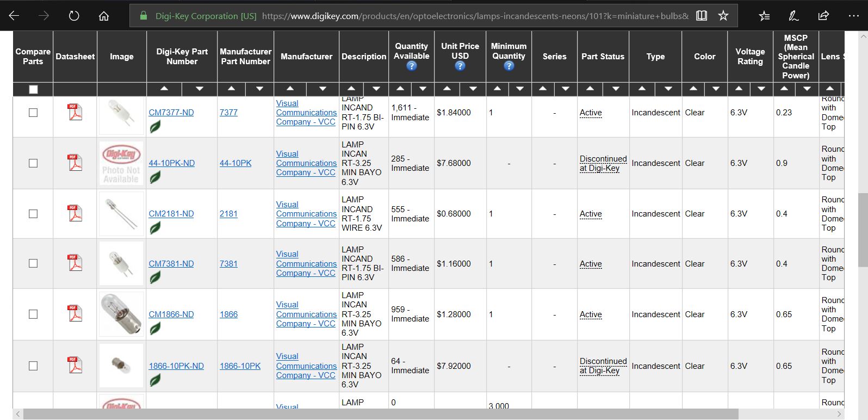Open manufacturer part link 7381
868x420 pixels.
228,264
